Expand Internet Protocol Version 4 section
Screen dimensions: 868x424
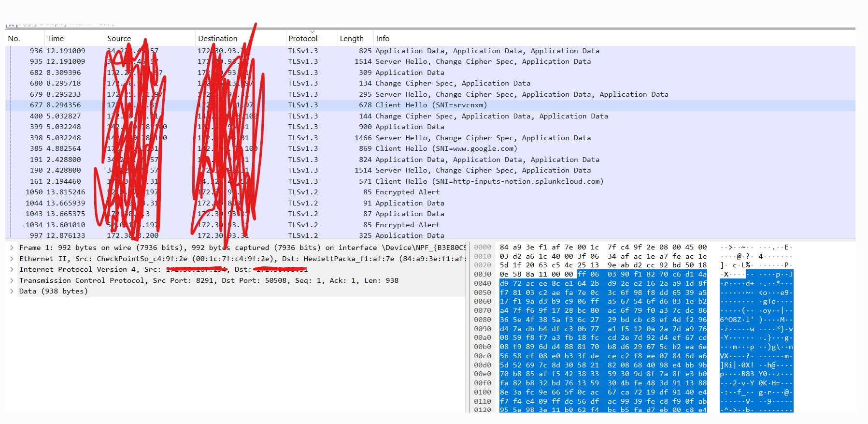12,269
